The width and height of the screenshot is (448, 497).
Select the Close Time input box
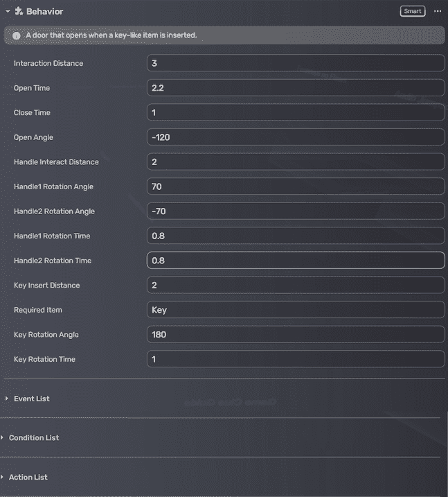296,112
